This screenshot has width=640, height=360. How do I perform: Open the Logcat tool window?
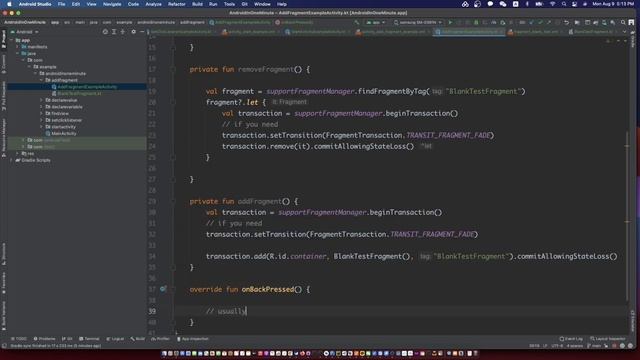[115, 339]
